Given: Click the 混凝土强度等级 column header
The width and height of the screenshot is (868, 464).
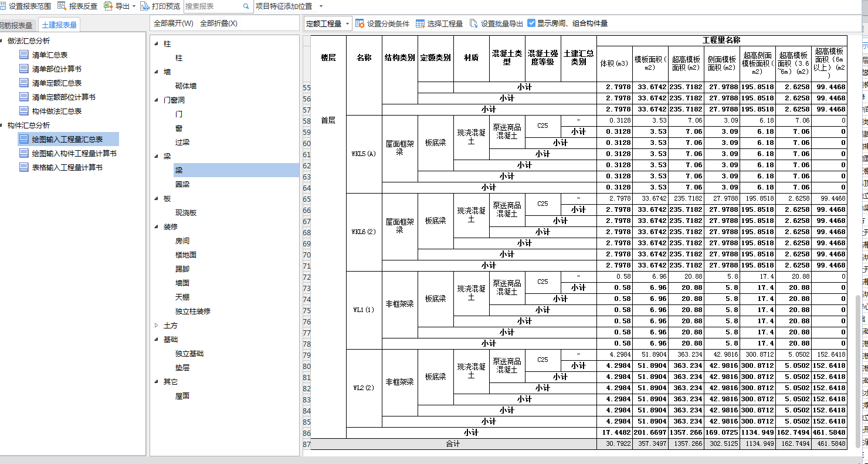Looking at the screenshot, I should [542, 58].
